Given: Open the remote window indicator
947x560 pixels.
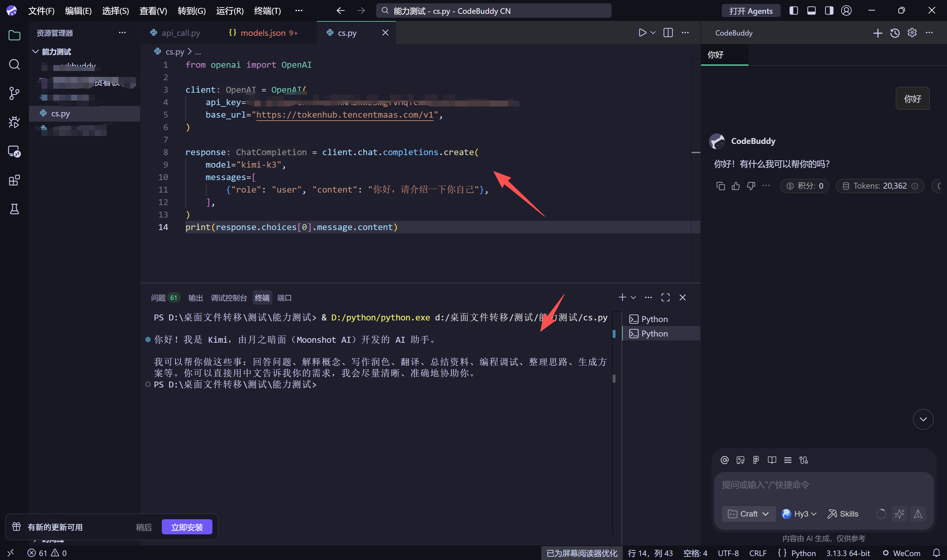Looking at the screenshot, I should point(11,553).
